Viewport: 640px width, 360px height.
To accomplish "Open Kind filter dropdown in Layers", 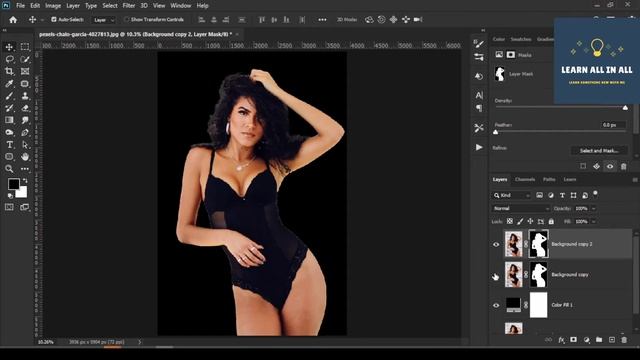I will click(512, 196).
